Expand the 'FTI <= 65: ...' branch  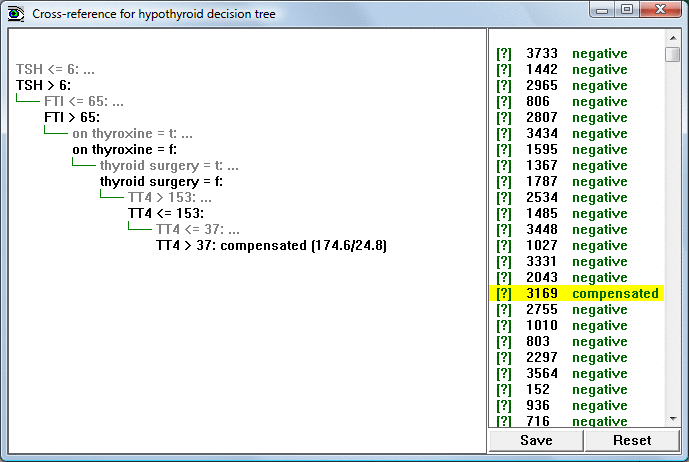click(x=83, y=102)
